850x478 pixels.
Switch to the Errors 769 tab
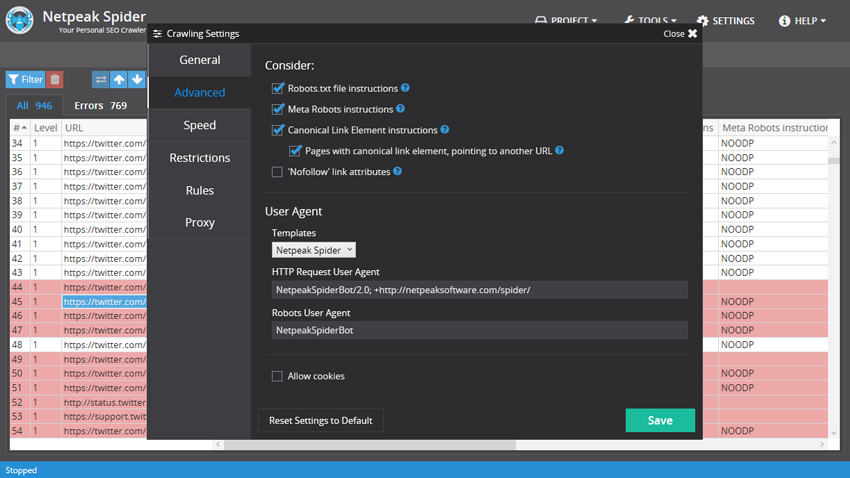click(x=100, y=106)
